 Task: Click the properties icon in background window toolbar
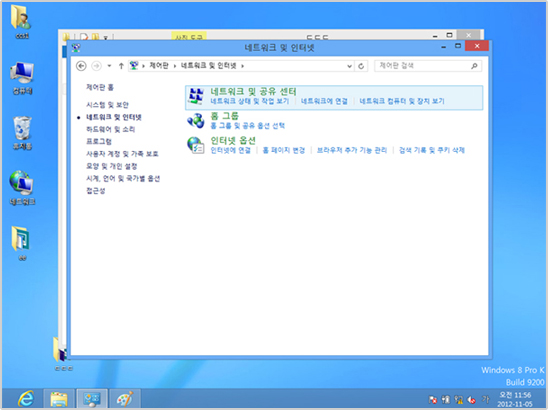click(84, 36)
